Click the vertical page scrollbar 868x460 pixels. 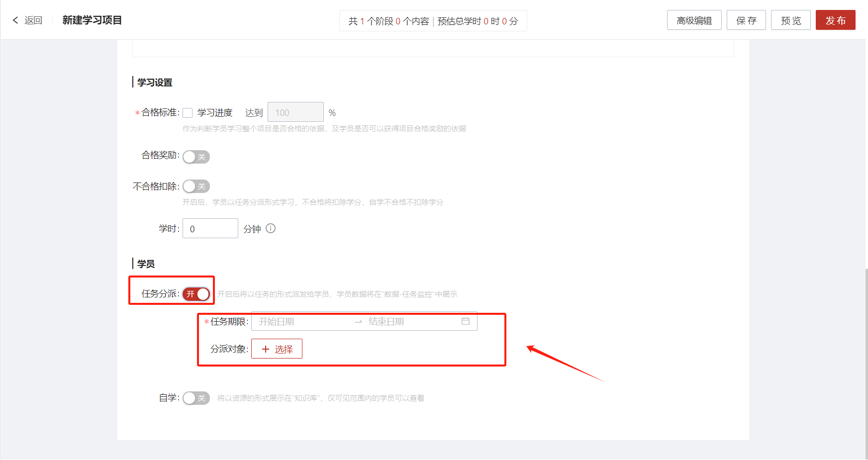coord(866,363)
